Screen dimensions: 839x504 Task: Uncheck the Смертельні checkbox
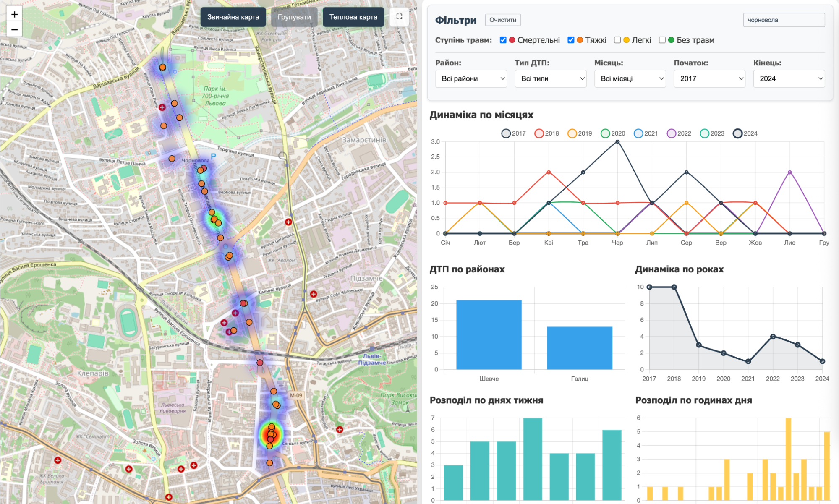pyautogui.click(x=503, y=40)
